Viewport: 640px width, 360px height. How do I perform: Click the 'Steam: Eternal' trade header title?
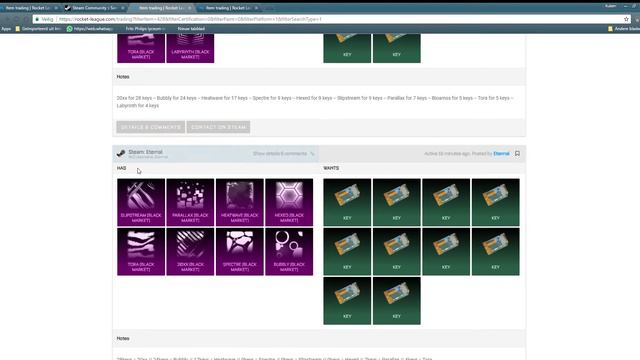click(x=145, y=152)
